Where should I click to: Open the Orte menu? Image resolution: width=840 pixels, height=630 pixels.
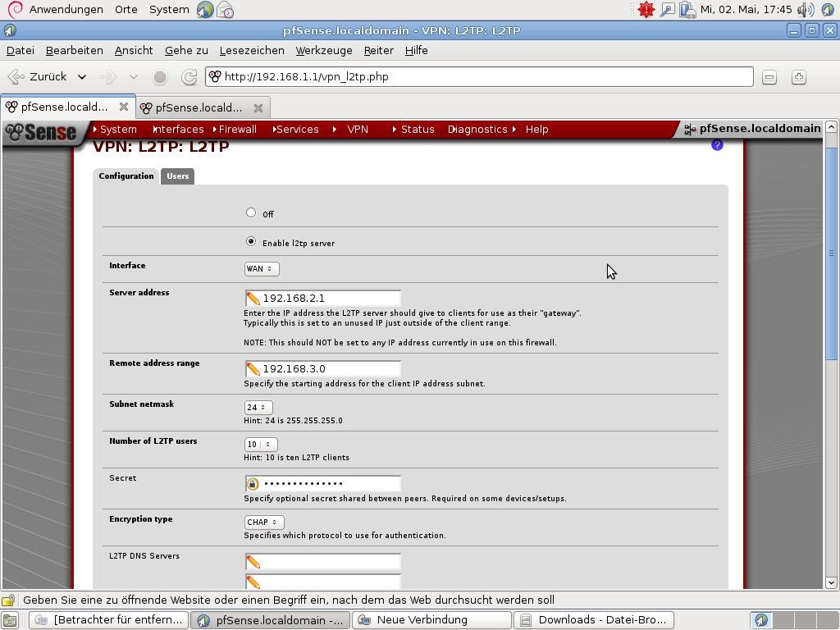coord(126,10)
